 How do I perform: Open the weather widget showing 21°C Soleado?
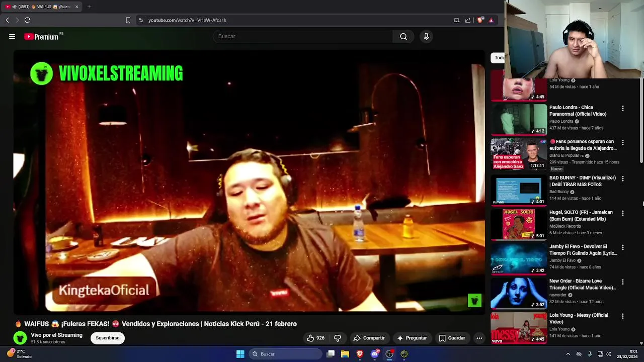19,354
